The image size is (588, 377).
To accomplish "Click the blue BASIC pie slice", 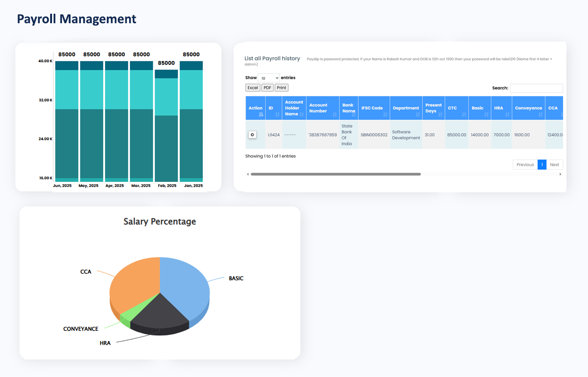I will tap(187, 288).
